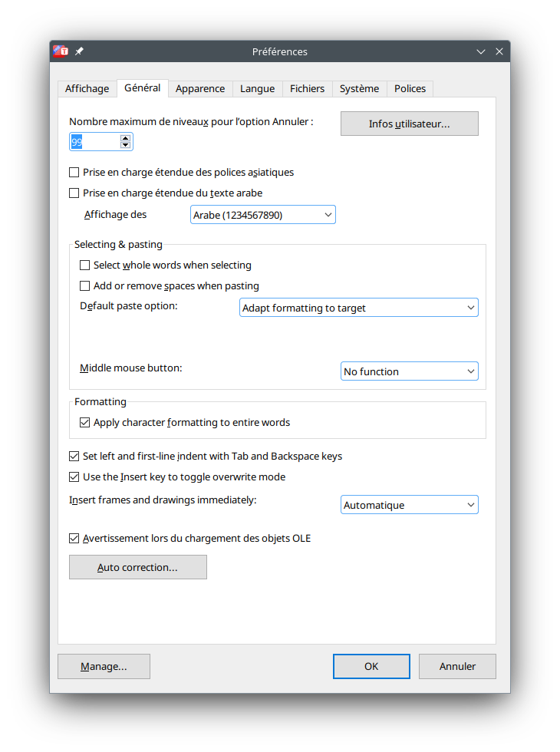
Task: Toggle "Select whole words when selecting"
Action: (x=85, y=266)
